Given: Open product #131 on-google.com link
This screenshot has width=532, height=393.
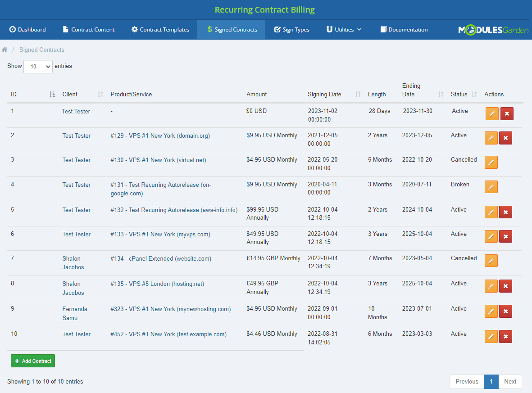Looking at the screenshot, I should click(x=161, y=189).
